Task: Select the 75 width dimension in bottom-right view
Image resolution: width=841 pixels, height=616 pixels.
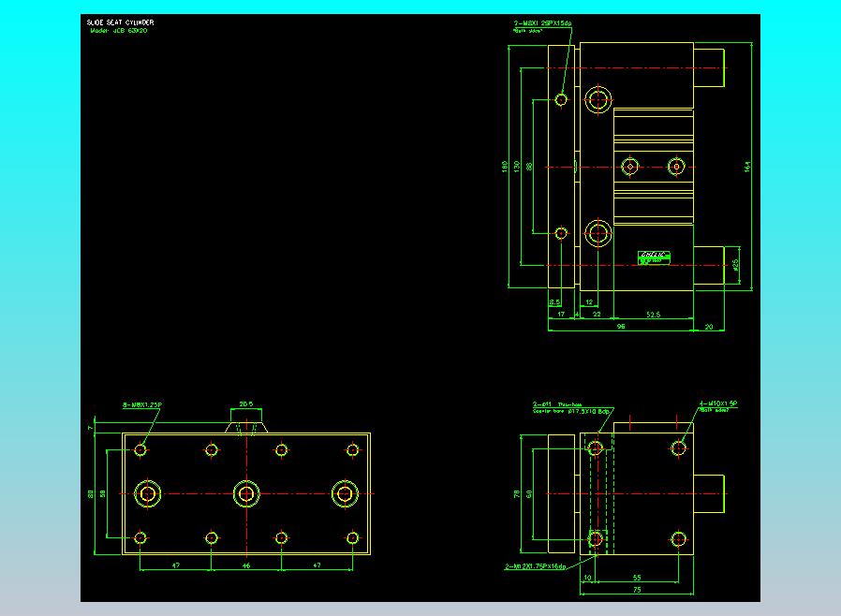Action: pos(637,590)
